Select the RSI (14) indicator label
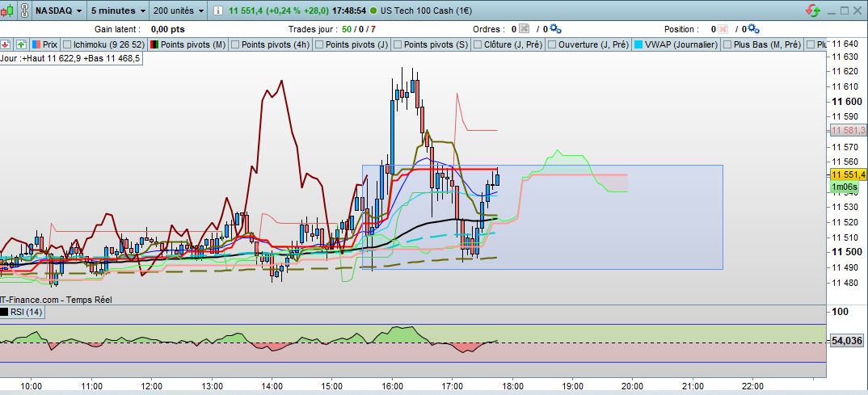This screenshot has width=868, height=395. pyautogui.click(x=25, y=313)
